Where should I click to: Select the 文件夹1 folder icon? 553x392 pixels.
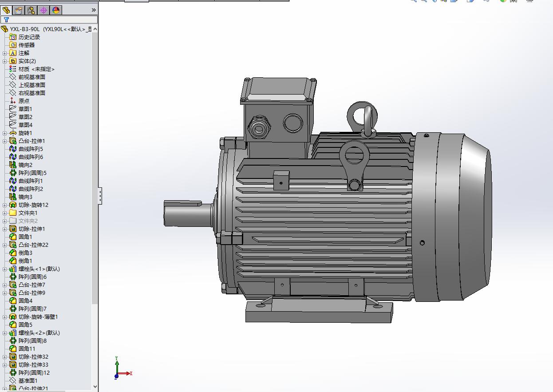point(13,213)
